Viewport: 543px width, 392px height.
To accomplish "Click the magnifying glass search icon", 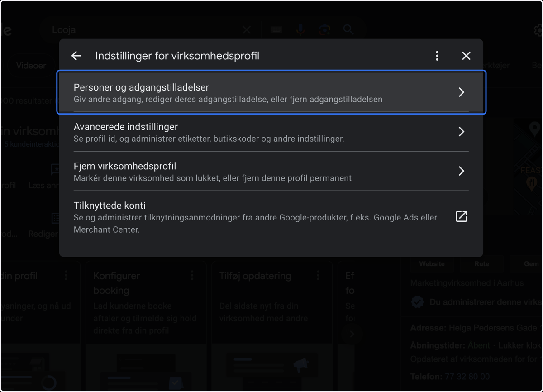I will coord(348,30).
